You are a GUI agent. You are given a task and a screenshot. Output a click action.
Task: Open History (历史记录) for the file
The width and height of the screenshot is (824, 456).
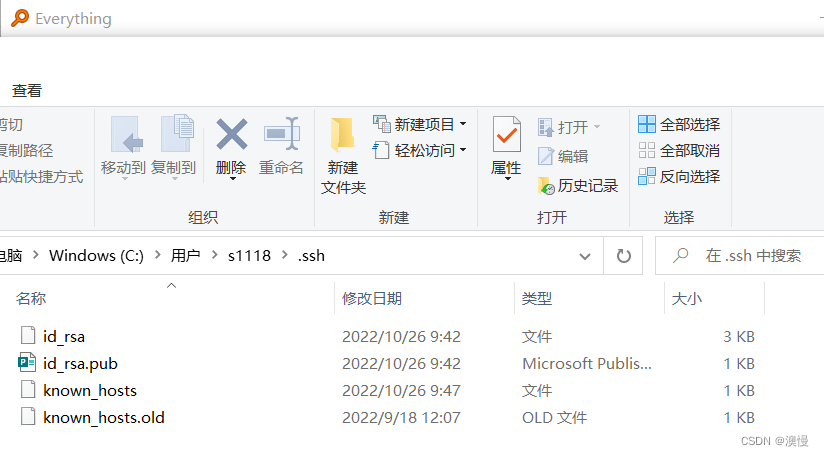[x=578, y=185]
